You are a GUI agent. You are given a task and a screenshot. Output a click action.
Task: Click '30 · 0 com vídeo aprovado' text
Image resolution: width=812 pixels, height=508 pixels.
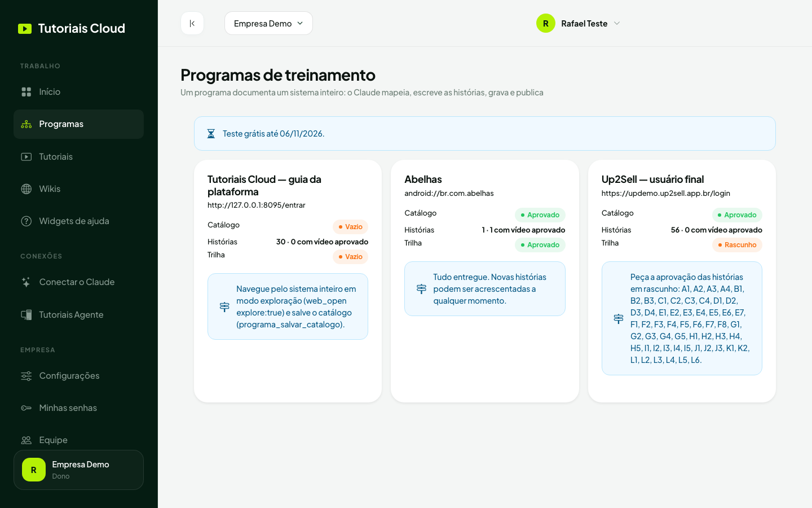pyautogui.click(x=322, y=242)
